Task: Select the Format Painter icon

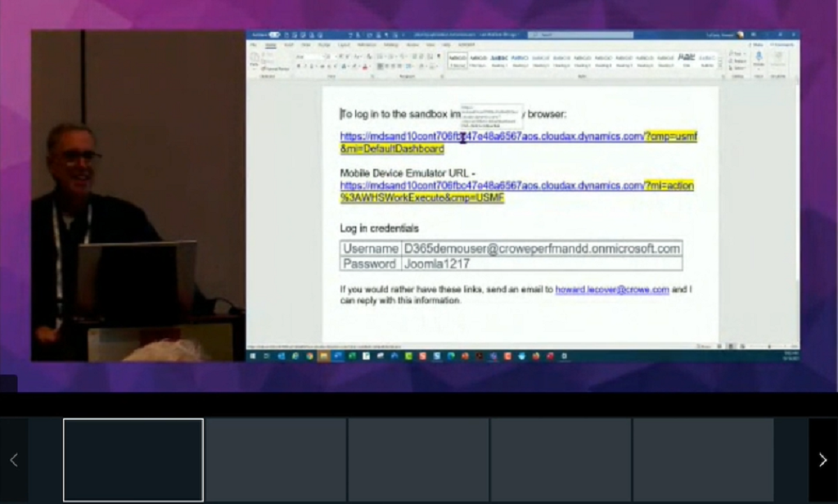Action: coord(264,68)
